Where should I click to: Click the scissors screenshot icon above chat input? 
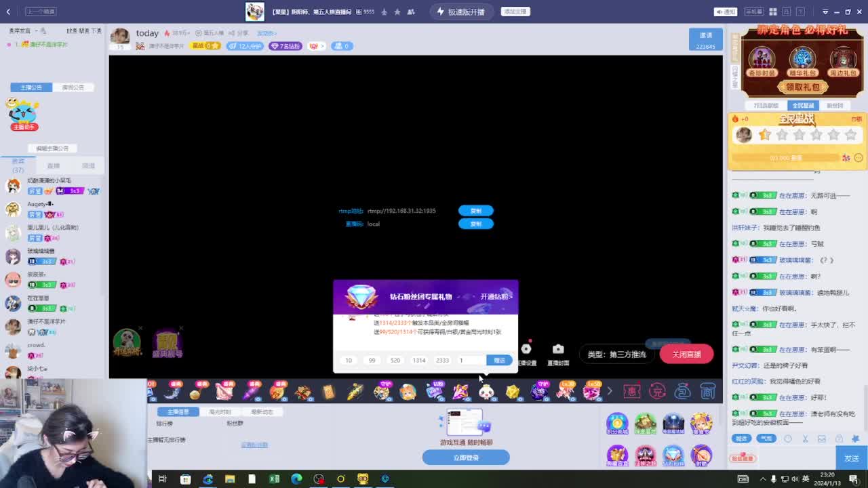click(x=805, y=439)
